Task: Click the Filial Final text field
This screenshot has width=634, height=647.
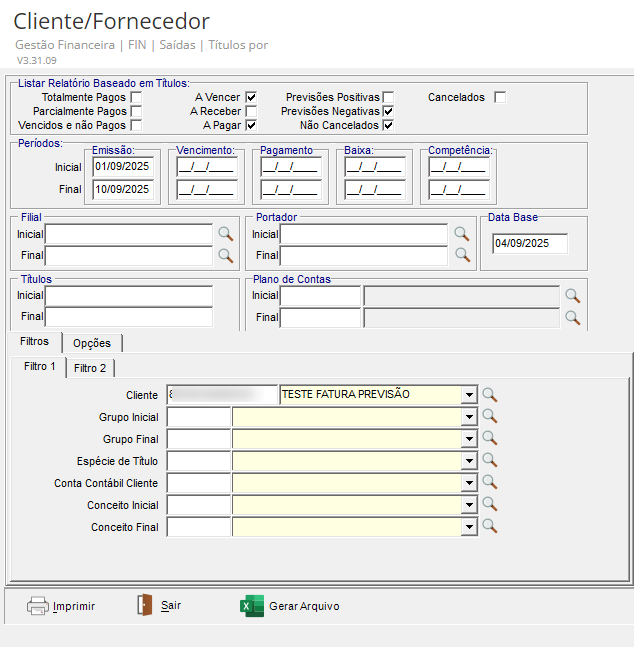Action: pyautogui.click(x=129, y=256)
